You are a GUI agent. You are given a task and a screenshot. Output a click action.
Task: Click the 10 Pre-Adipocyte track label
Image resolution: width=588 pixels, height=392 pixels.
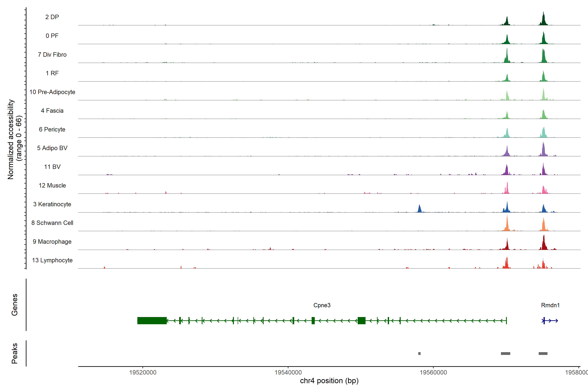click(52, 92)
